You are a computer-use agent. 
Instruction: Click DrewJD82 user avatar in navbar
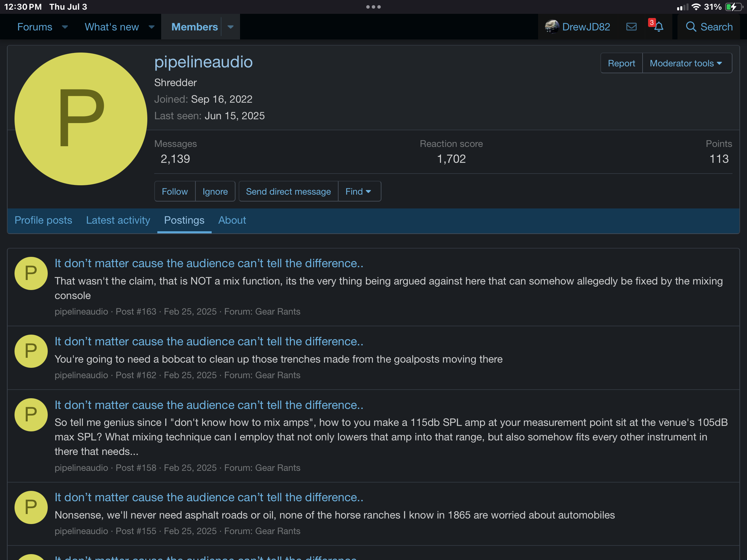click(552, 27)
